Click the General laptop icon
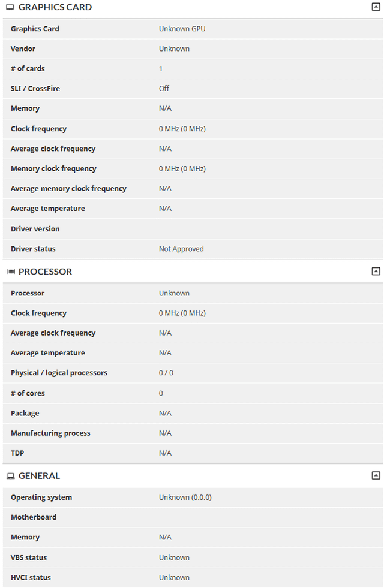The width and height of the screenshot is (384, 588). (11, 476)
